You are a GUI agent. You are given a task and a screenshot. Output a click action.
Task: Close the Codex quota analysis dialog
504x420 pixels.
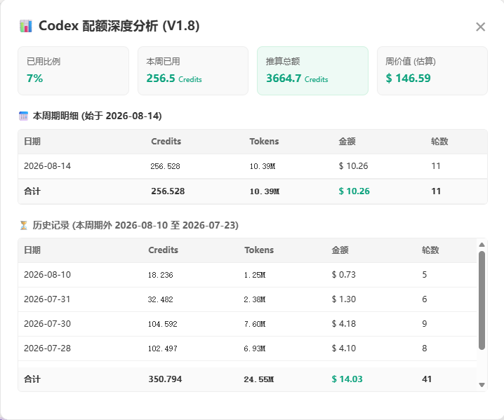click(x=480, y=27)
